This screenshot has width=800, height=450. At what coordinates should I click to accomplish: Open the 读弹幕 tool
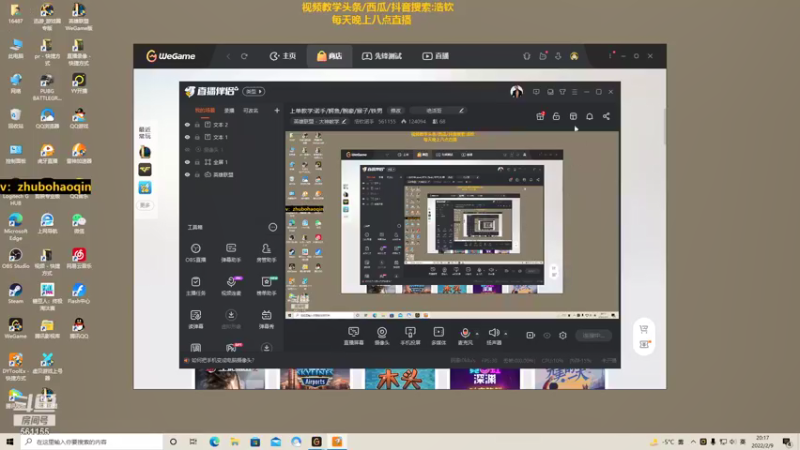coord(195,319)
